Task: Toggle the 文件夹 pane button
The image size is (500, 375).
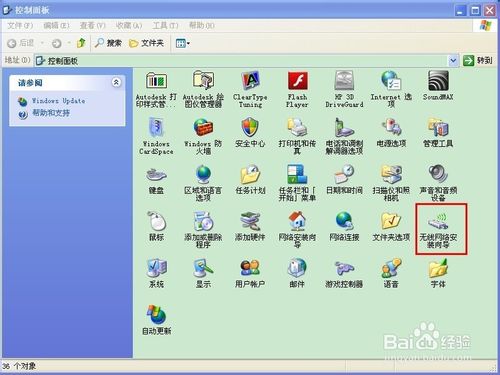Action: click(146, 43)
